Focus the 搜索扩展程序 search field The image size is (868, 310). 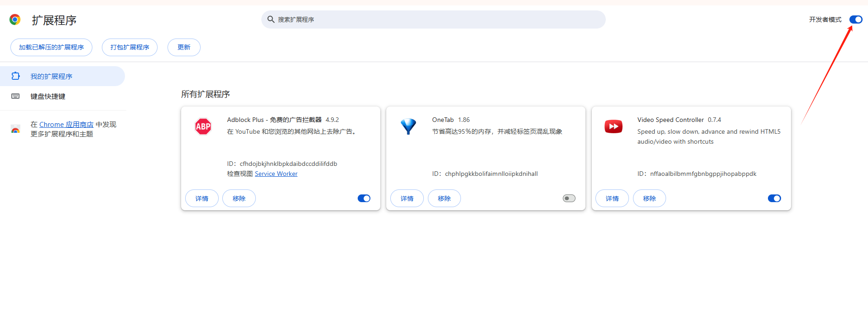(433, 19)
